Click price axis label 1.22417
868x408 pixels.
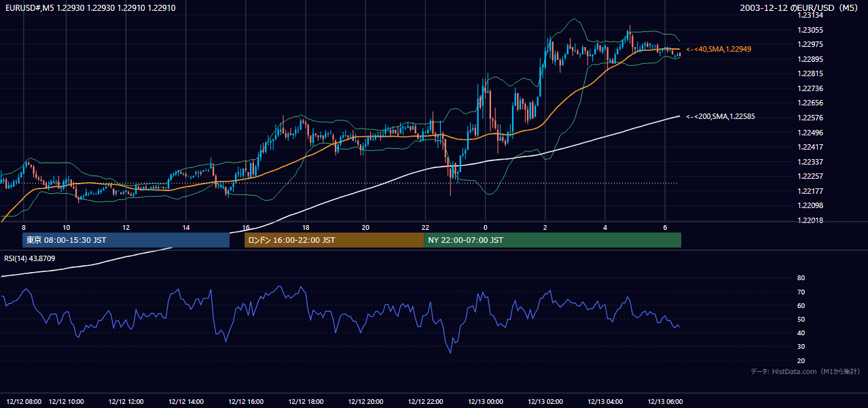810,147
